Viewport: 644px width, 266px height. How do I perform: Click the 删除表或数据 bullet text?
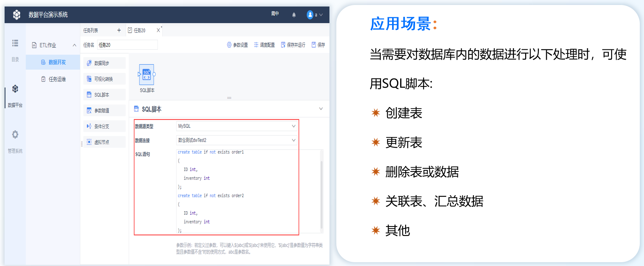422,172
